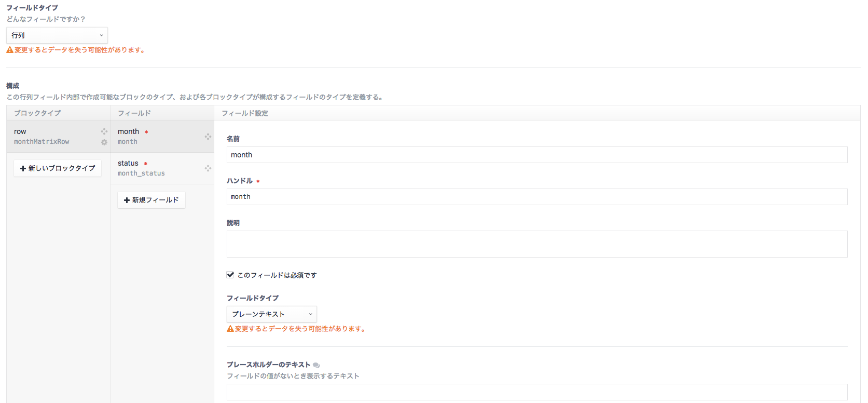Viewport: 868px width, 403px height.
Task: Click the move handle of status field
Action: 208,168
